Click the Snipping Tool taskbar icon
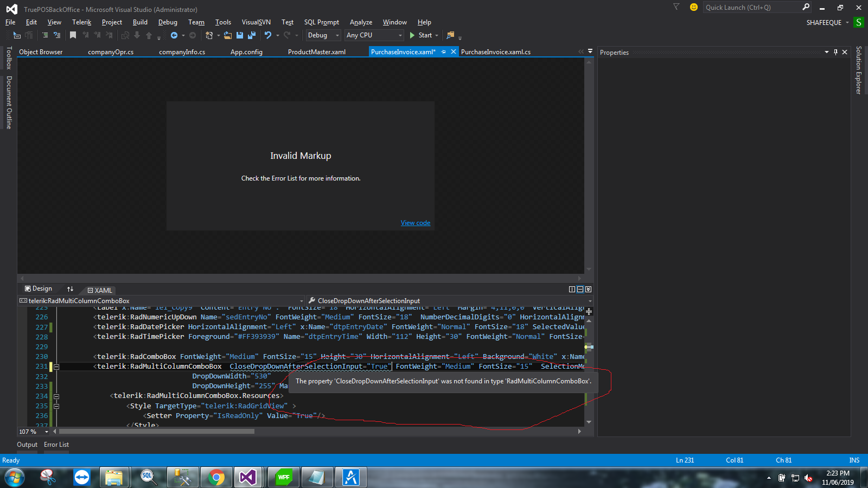 click(48, 478)
